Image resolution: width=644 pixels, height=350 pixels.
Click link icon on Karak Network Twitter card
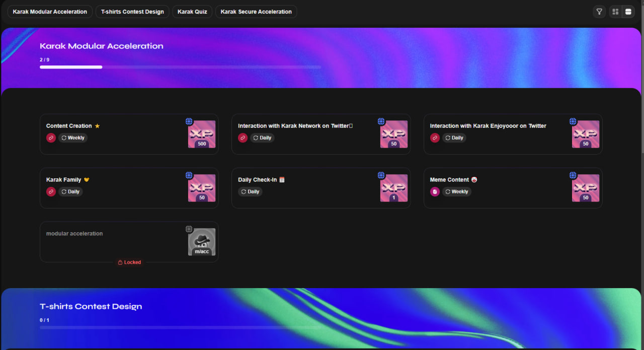(x=243, y=137)
